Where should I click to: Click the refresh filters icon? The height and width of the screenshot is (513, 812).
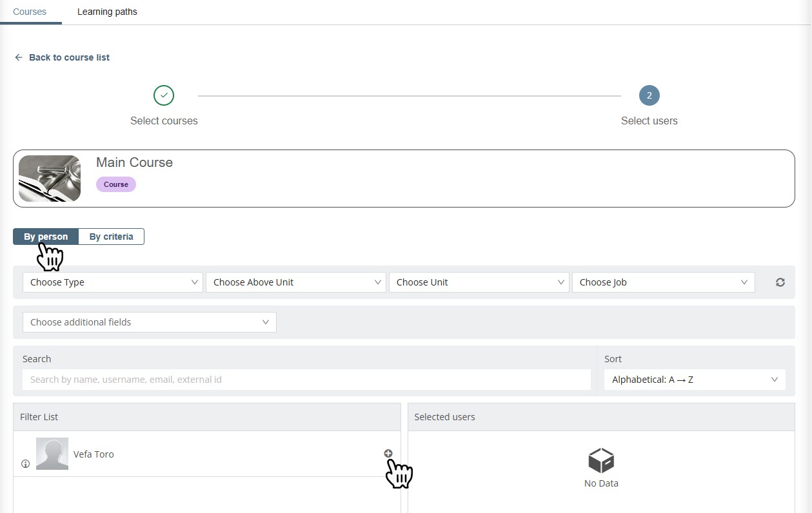[780, 282]
